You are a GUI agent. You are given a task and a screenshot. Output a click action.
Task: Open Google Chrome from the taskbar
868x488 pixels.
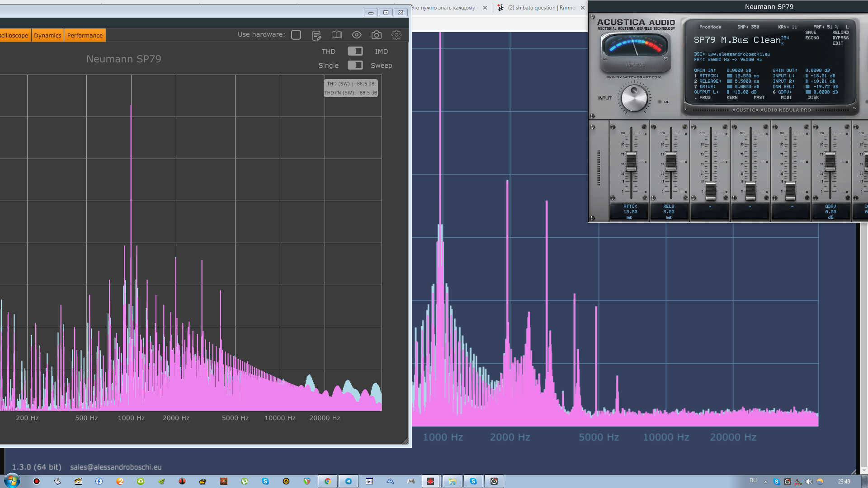(327, 481)
